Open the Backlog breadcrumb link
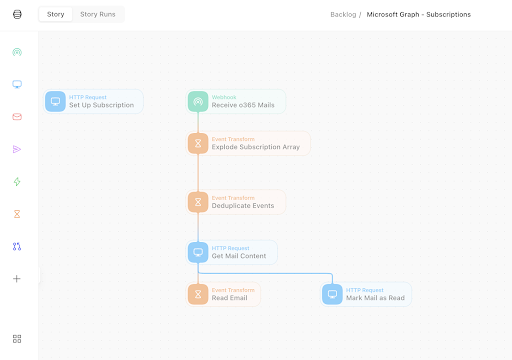 343,15
